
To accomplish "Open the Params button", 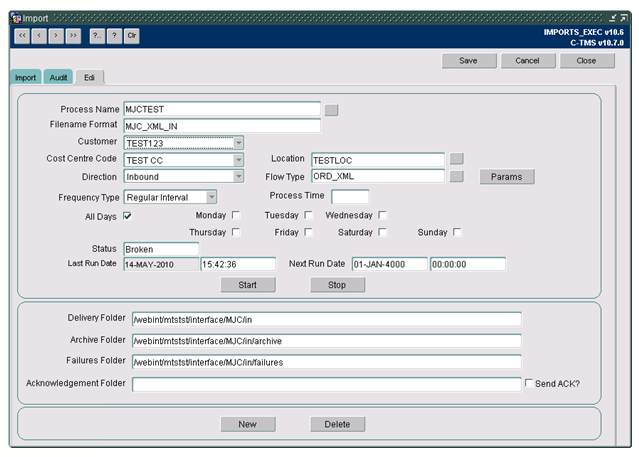I will tap(507, 177).
